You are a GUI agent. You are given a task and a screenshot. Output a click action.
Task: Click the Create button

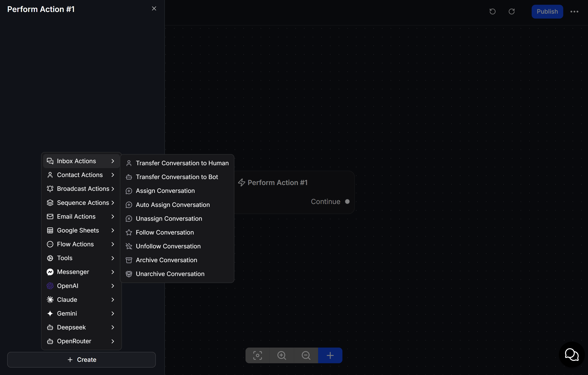81,359
